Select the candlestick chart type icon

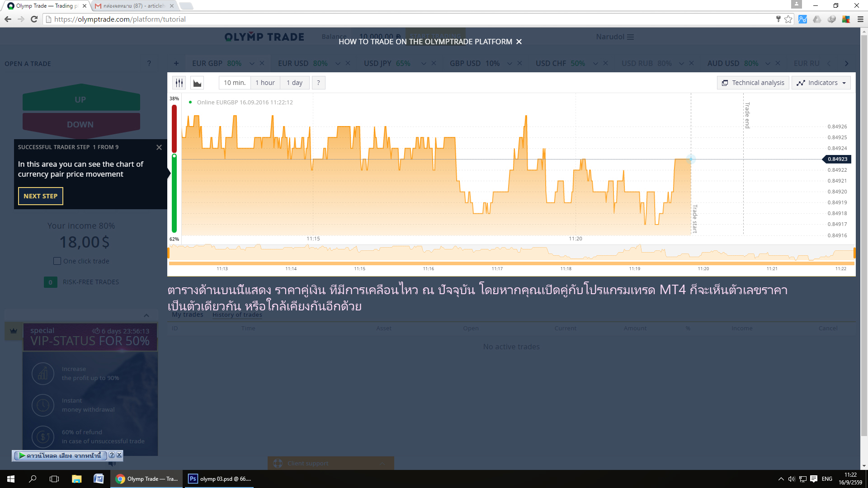179,83
